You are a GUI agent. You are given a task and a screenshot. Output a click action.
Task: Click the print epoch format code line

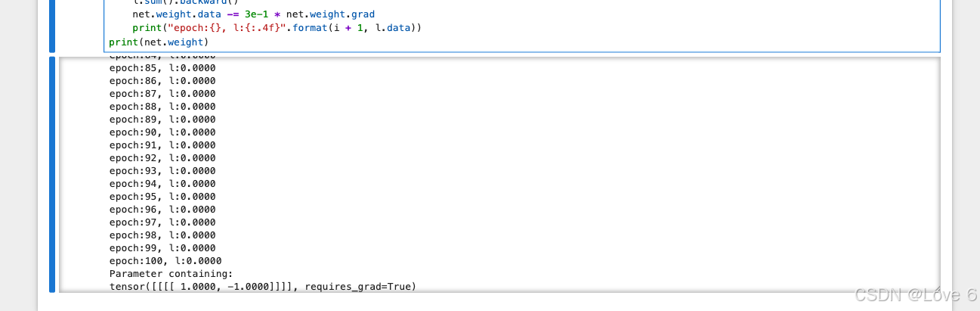[x=276, y=28]
